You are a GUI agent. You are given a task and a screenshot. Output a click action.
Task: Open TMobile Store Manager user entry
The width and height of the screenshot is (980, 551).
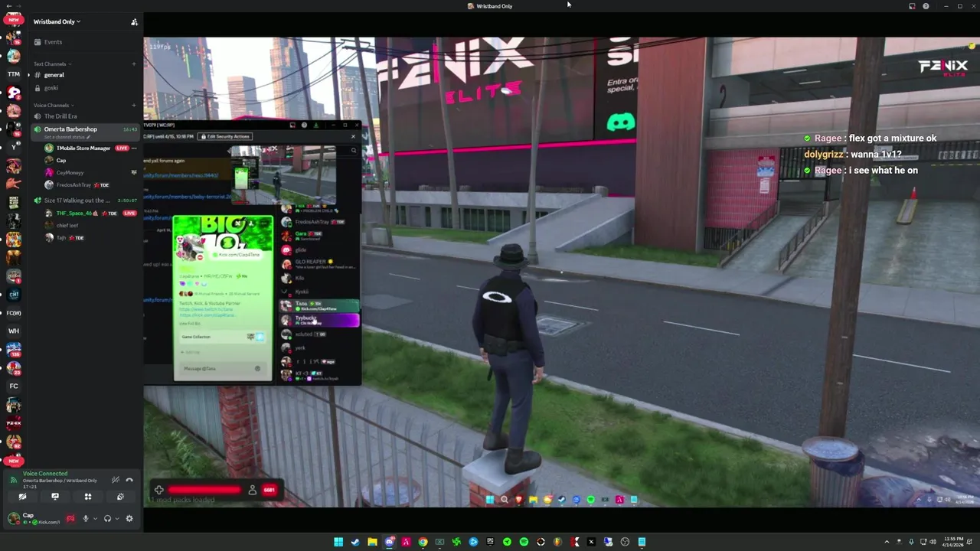(83, 148)
